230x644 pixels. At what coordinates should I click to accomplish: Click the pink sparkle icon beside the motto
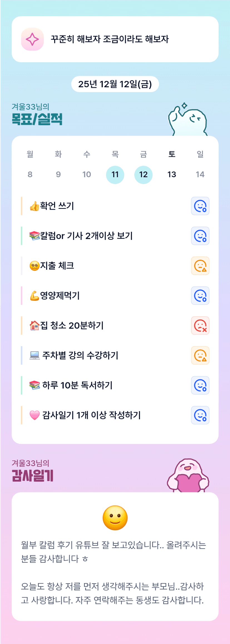pos(32,39)
